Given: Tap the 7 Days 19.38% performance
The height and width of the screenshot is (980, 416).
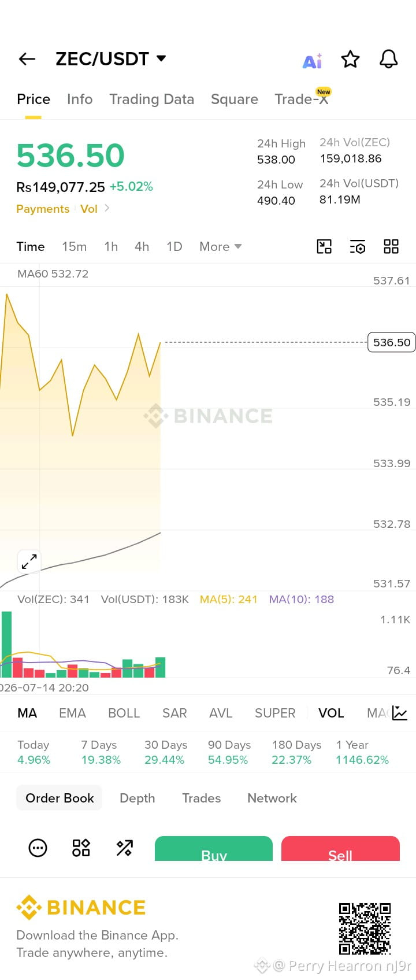Looking at the screenshot, I should pyautogui.click(x=101, y=752).
